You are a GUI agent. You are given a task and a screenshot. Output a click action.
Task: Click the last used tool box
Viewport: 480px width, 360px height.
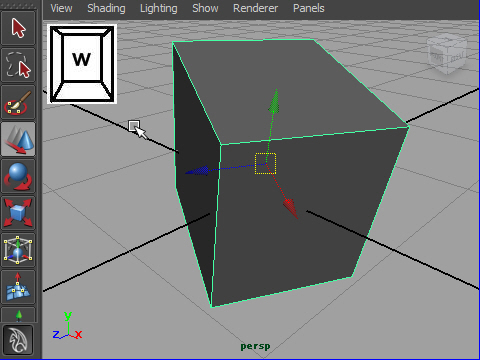18,340
